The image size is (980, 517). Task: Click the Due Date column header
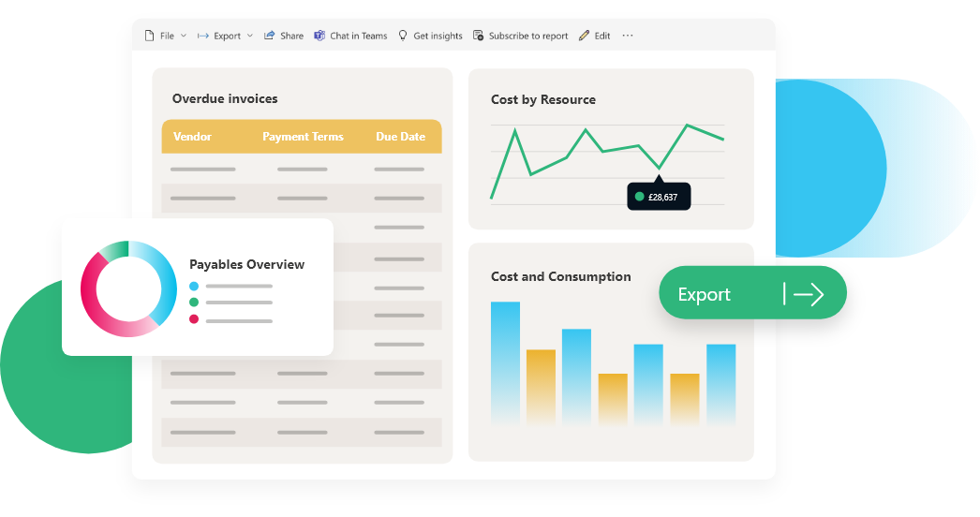[x=400, y=137]
